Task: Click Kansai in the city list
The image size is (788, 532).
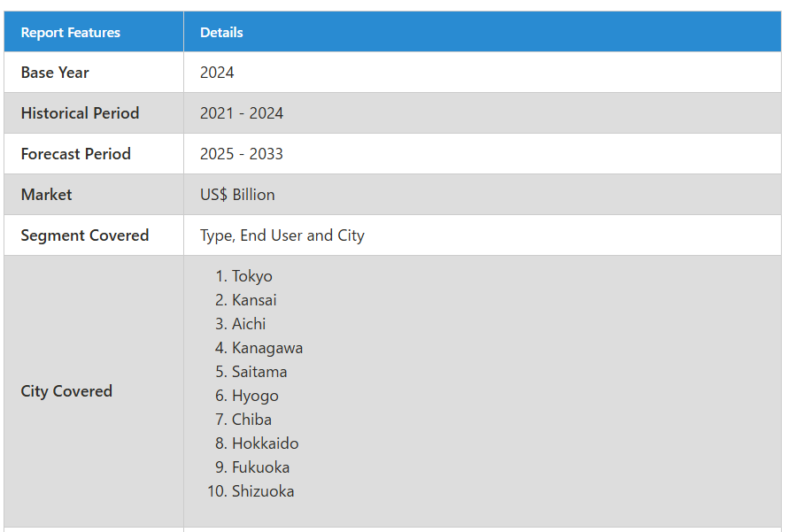Action: click(254, 300)
